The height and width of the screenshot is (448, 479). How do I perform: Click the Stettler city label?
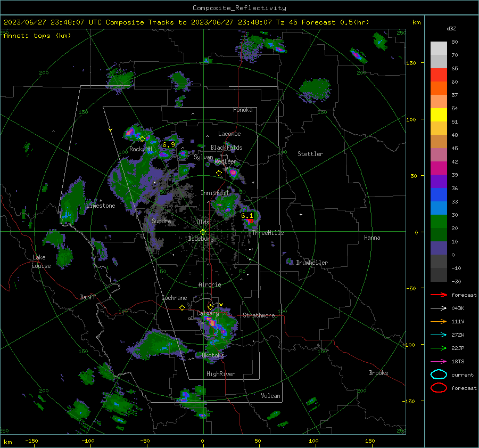310,154
